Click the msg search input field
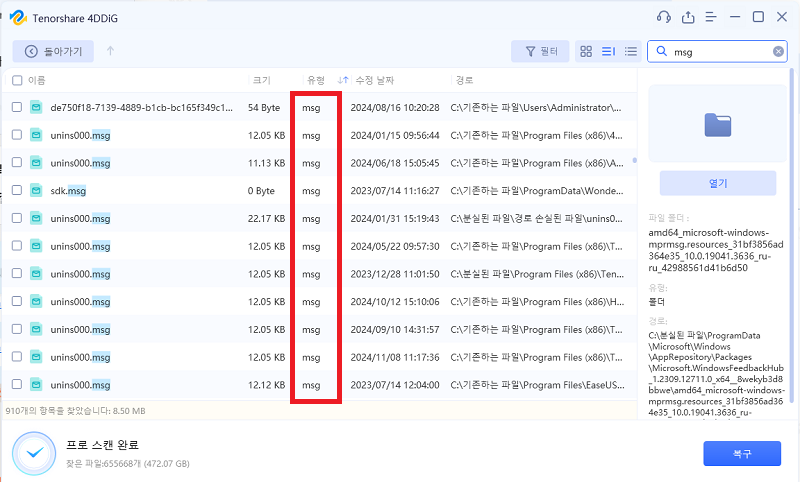Screen dimensions: 800x482 pyautogui.click(x=720, y=52)
